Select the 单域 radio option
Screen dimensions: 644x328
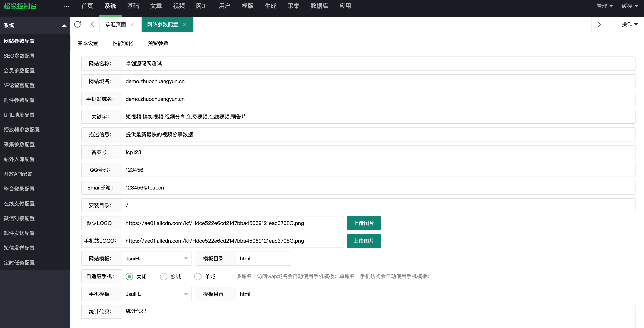tap(198, 276)
